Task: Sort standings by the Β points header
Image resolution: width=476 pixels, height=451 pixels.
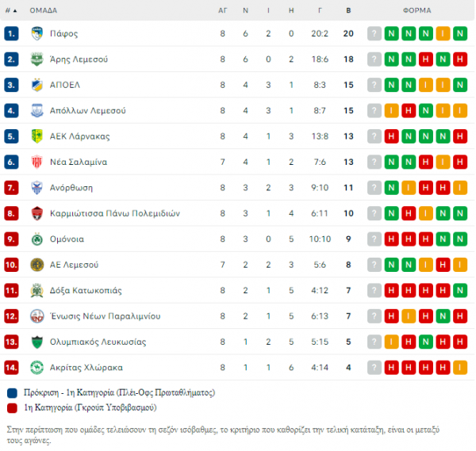Action: (x=348, y=10)
